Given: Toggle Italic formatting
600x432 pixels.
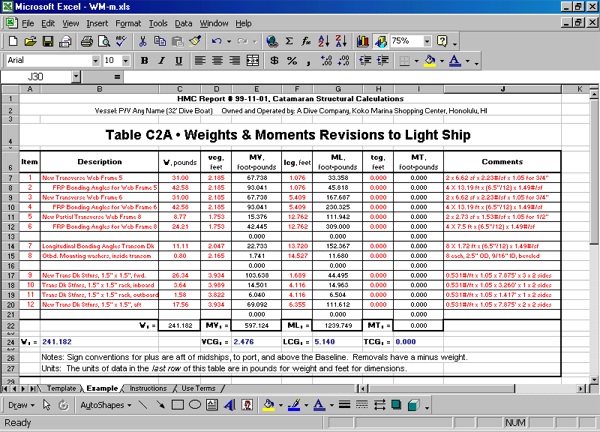Looking at the screenshot, I should point(161,61).
